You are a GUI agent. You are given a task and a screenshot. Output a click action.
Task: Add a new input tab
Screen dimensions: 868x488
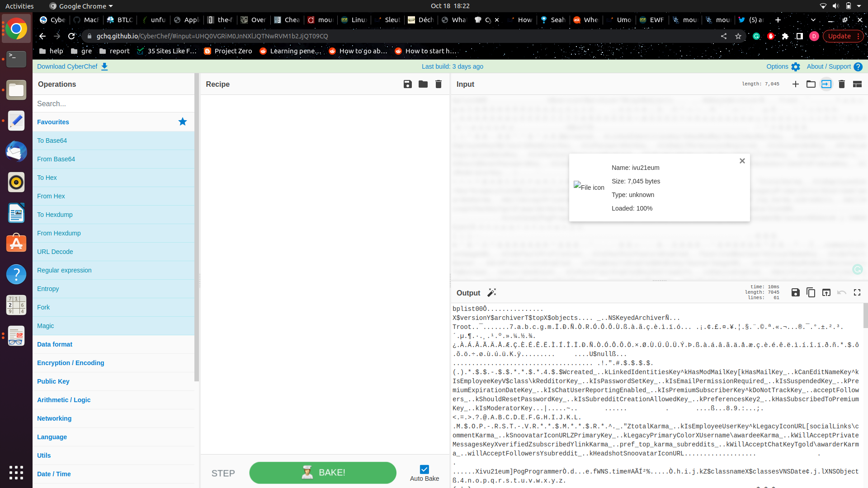coord(795,84)
